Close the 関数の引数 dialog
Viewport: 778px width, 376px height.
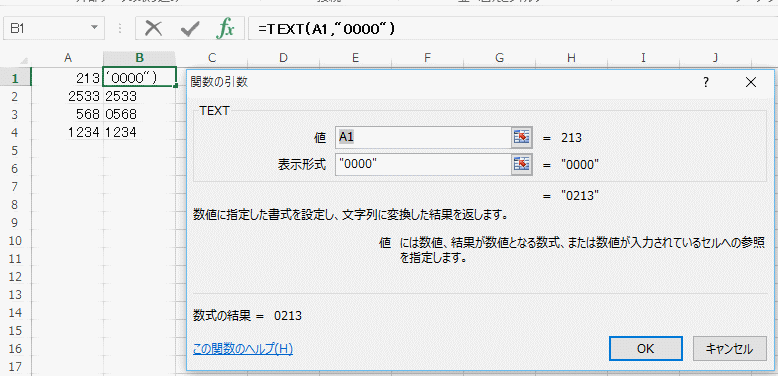point(751,82)
